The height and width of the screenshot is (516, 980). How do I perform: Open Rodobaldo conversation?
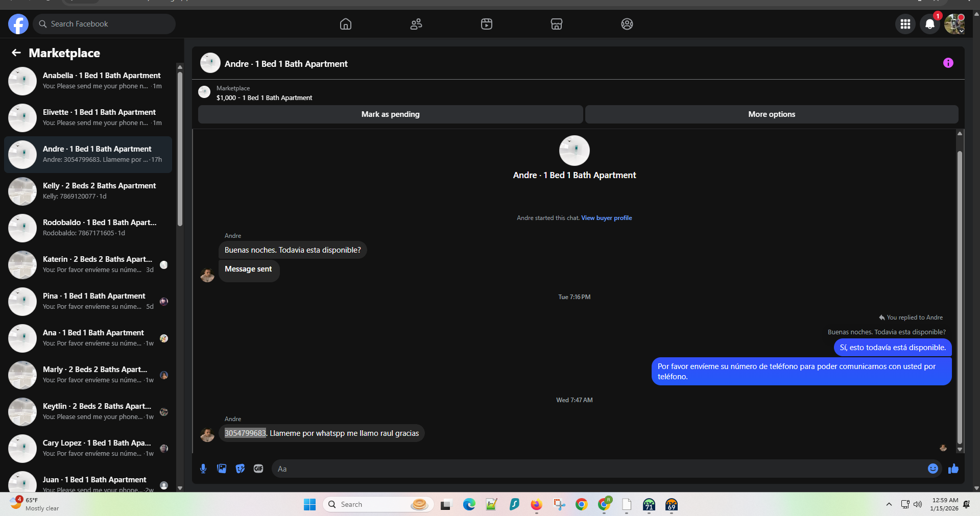coord(88,228)
